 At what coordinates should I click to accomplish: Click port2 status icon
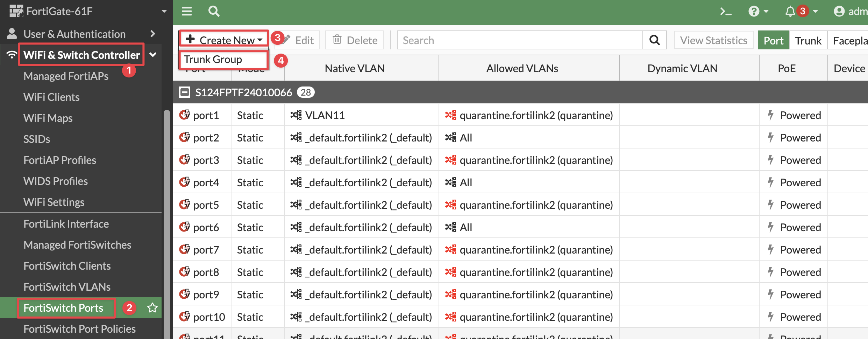coord(185,137)
